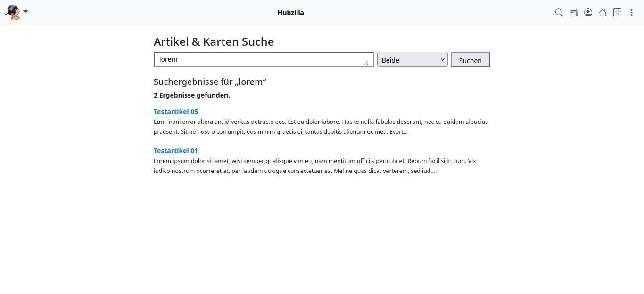Click the Suchen button

point(471,59)
